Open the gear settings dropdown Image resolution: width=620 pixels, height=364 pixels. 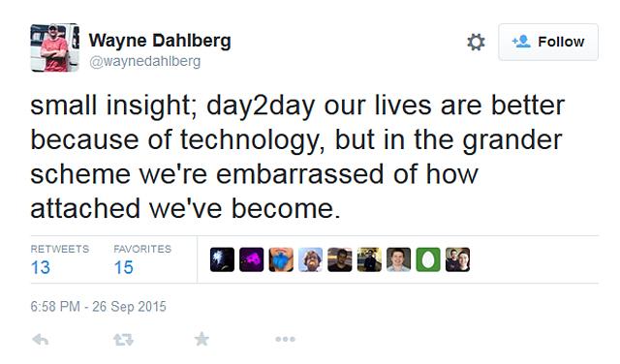coord(476,42)
